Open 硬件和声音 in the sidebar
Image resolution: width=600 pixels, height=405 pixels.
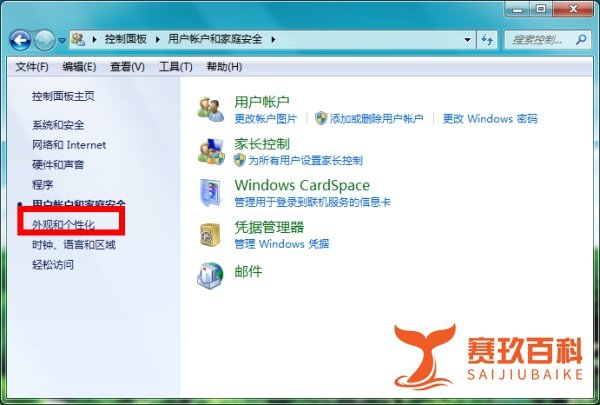[58, 165]
